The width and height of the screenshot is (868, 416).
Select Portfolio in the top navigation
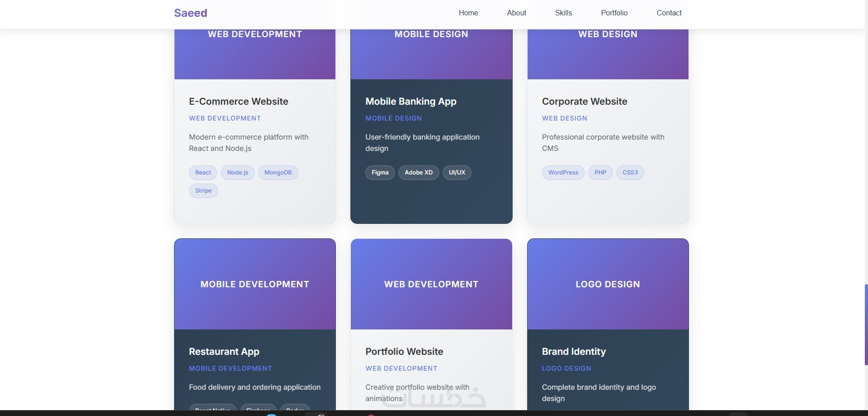click(614, 13)
